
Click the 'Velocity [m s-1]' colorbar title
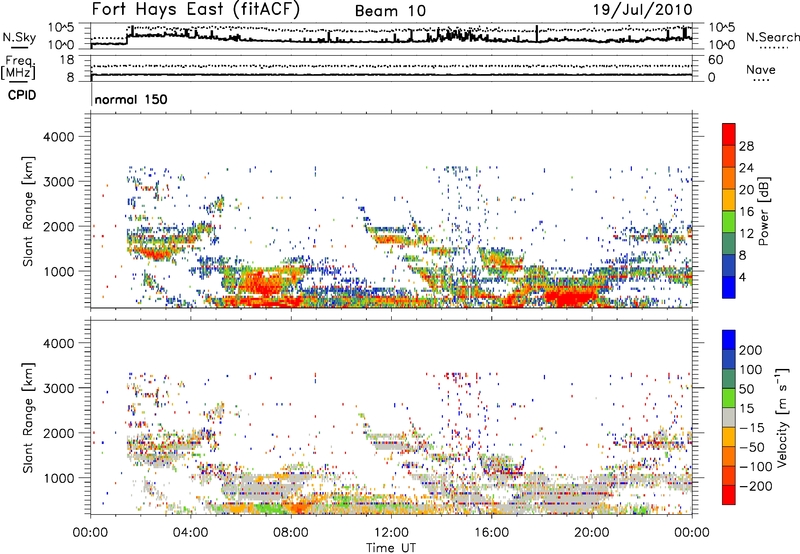(782, 417)
